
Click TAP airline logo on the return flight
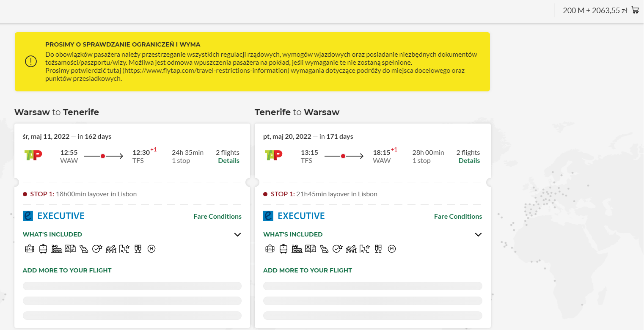pos(273,155)
